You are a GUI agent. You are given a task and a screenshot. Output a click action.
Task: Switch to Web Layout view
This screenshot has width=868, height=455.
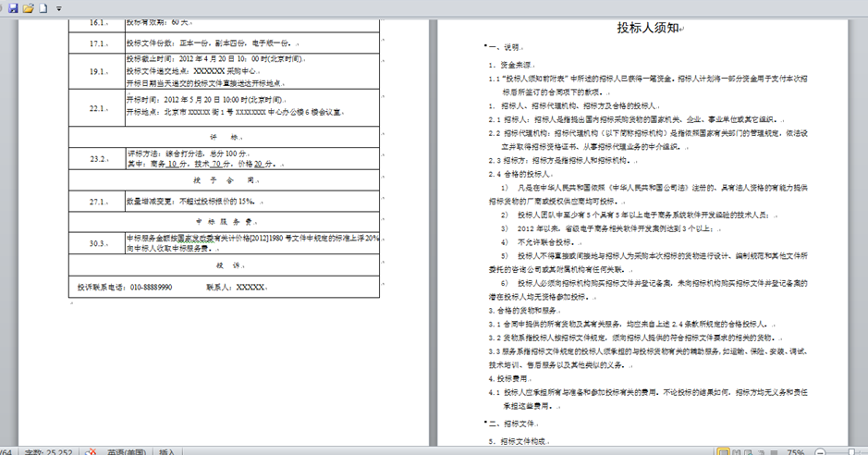(x=749, y=452)
